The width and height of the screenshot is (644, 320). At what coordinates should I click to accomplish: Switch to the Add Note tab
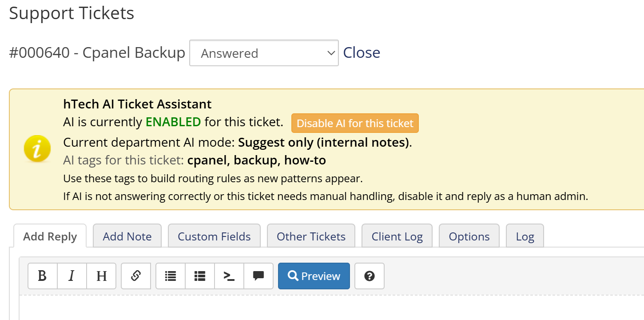pyautogui.click(x=127, y=236)
